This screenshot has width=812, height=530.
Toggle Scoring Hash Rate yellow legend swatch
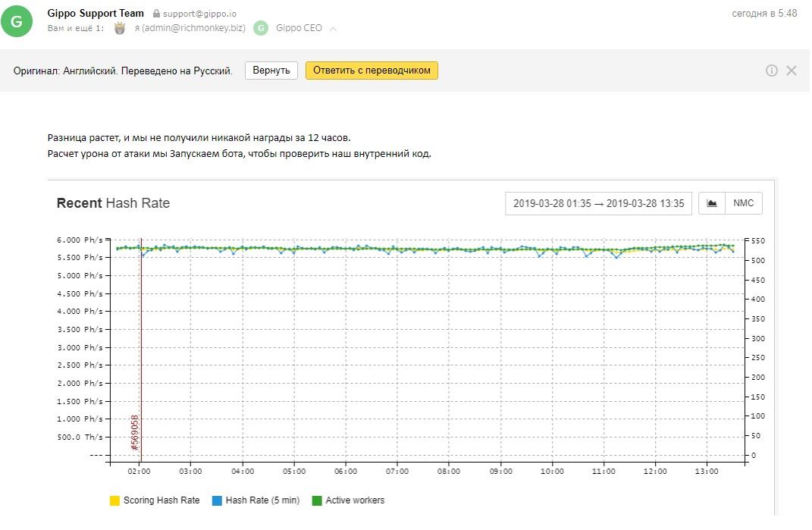click(114, 500)
